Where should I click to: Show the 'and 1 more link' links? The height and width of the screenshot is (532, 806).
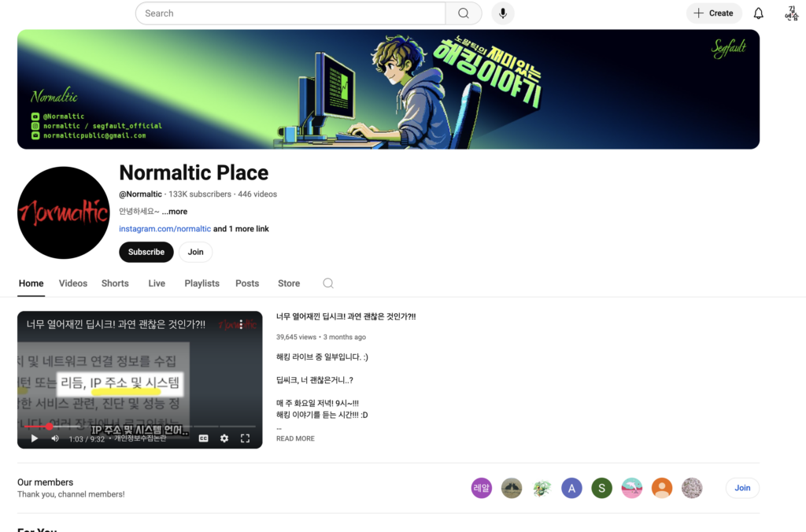[x=241, y=229]
